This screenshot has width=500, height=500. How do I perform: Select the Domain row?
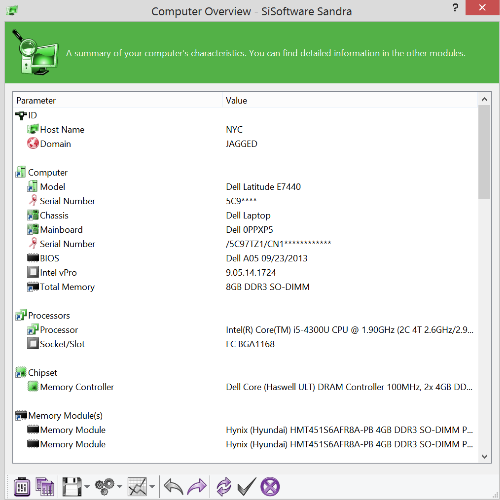pos(245,144)
